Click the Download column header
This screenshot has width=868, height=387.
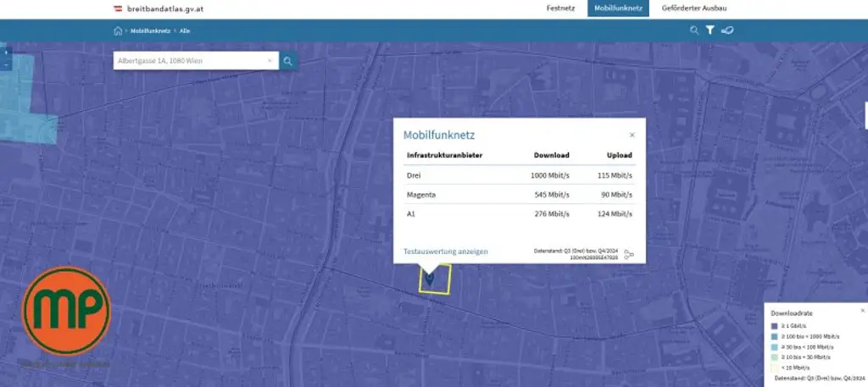coord(551,155)
